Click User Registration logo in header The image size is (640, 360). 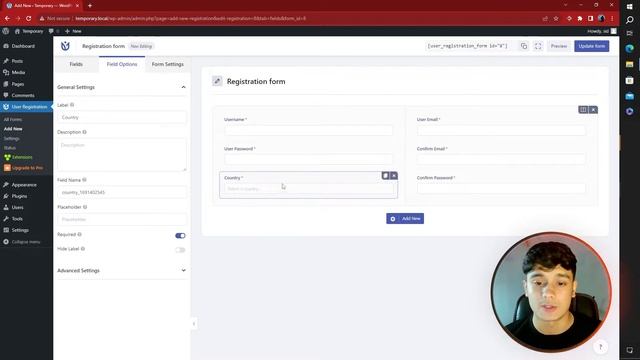point(65,46)
